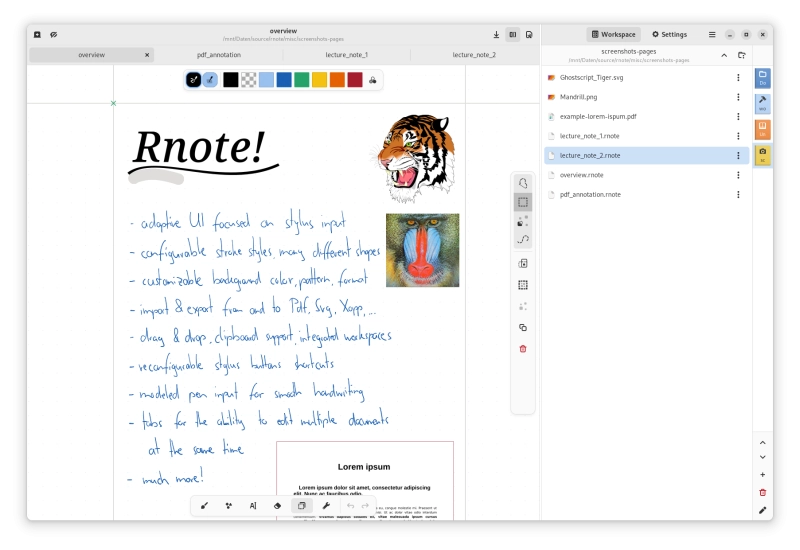Pick the green color swatch
This screenshot has height=550, width=800.
[302, 80]
